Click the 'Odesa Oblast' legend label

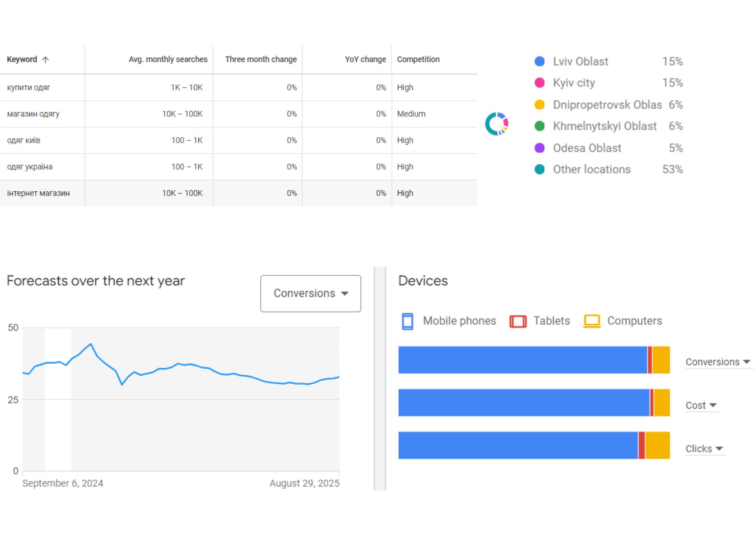click(587, 148)
